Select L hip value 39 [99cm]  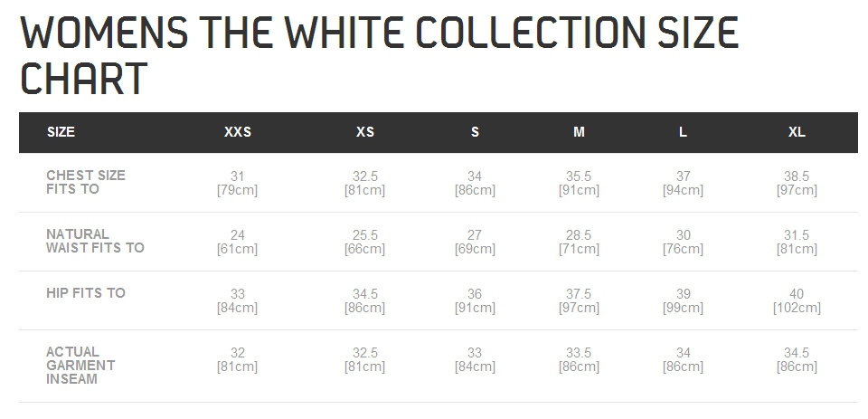click(x=684, y=301)
